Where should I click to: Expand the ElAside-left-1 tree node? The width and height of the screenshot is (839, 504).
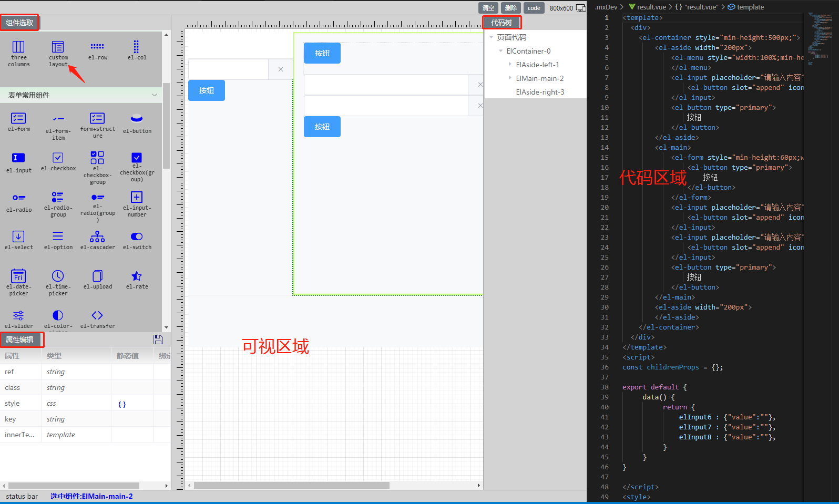coord(510,64)
